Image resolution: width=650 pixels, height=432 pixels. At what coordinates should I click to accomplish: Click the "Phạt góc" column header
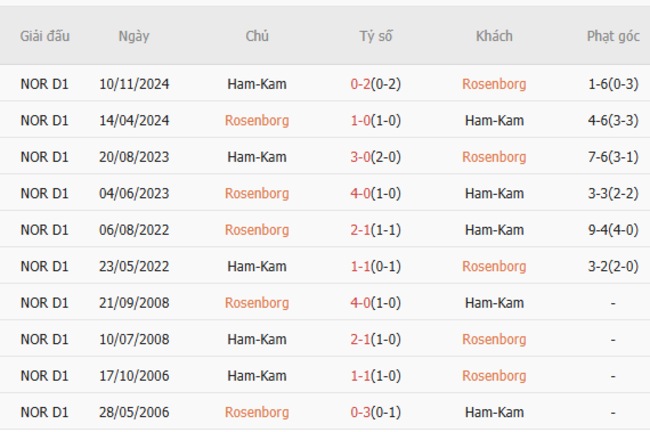[613, 36]
